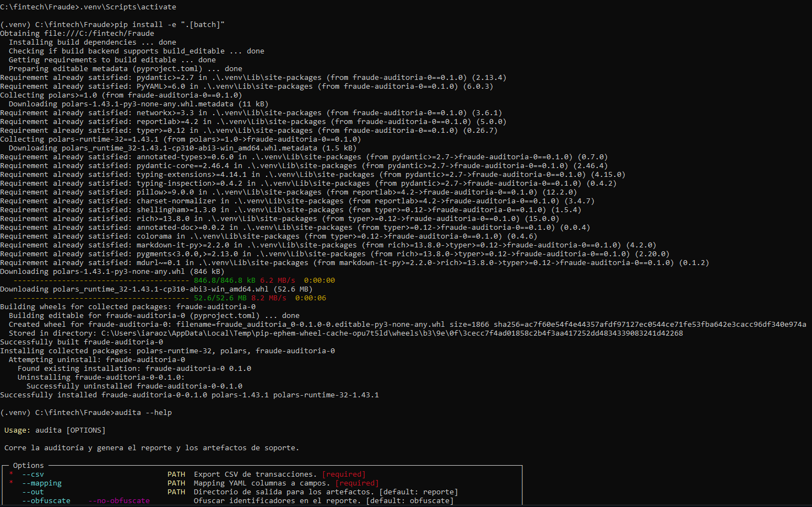Image resolution: width=812 pixels, height=507 pixels.
Task: Click the --obfuscate flag text
Action: pos(46,501)
